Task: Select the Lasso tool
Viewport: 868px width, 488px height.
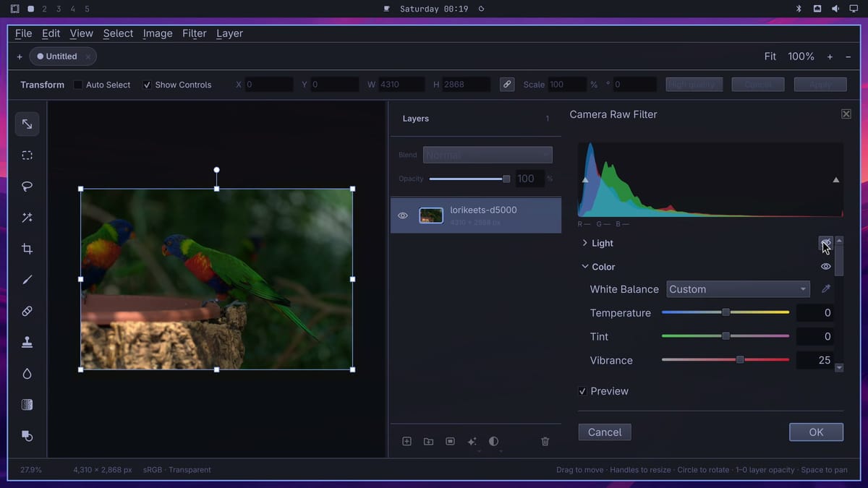Action: coord(27,187)
